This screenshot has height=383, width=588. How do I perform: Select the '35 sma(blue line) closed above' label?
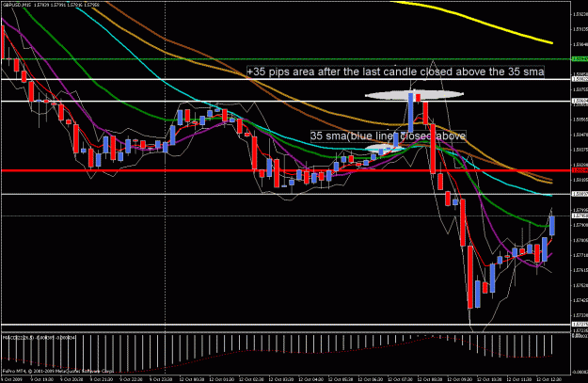pyautogui.click(x=389, y=136)
